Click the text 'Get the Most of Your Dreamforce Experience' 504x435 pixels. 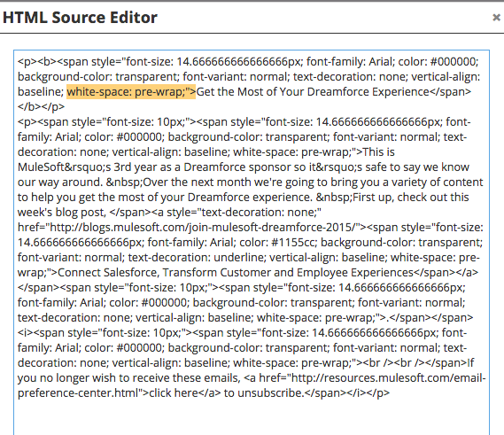pyautogui.click(x=313, y=92)
